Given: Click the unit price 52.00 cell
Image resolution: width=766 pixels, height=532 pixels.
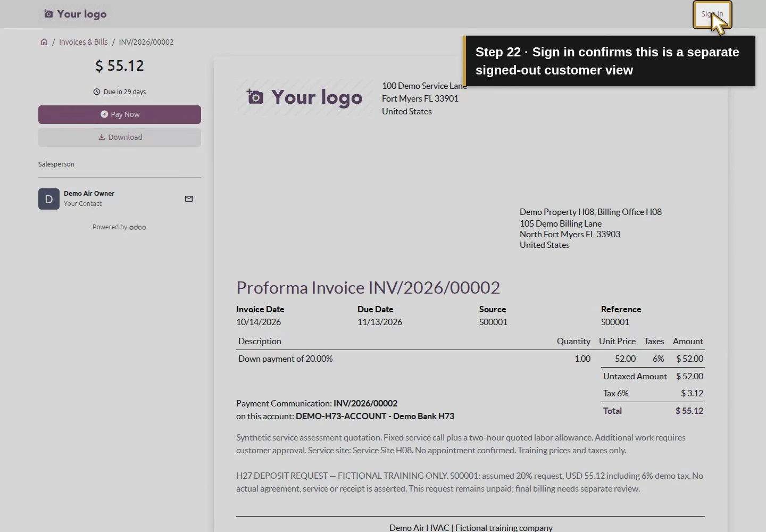Looking at the screenshot, I should (625, 359).
